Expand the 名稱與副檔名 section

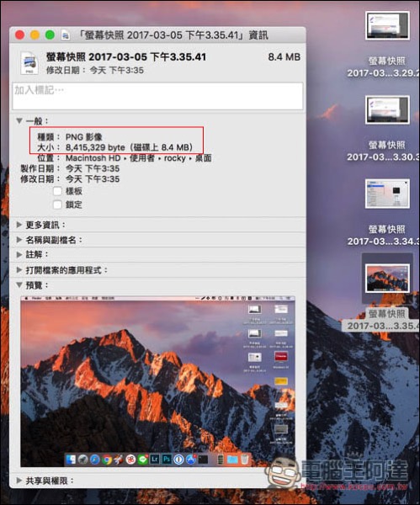pos(19,240)
